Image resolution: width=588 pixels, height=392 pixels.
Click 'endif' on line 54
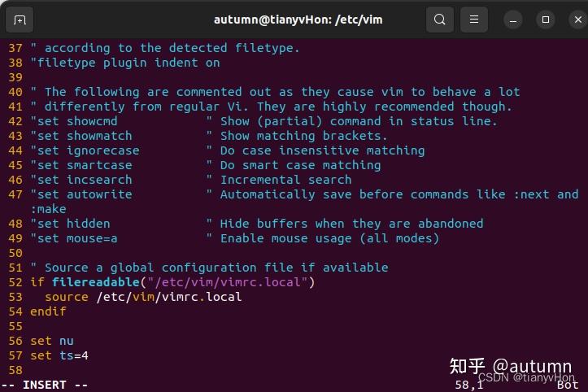pos(48,311)
